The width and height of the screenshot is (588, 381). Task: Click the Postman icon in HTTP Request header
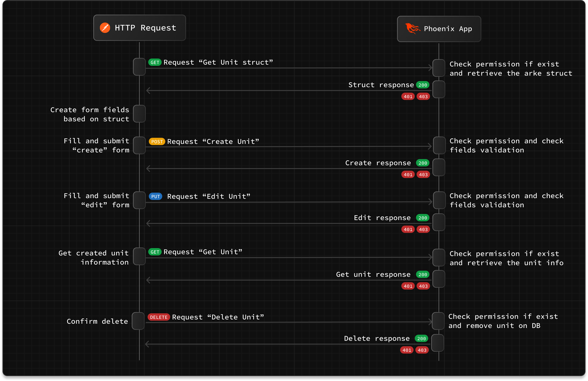(105, 28)
